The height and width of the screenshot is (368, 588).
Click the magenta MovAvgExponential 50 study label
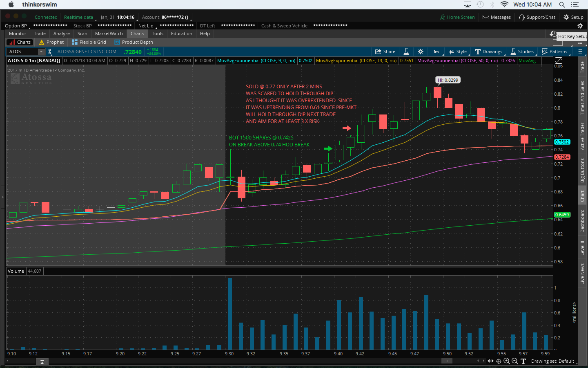(x=457, y=61)
